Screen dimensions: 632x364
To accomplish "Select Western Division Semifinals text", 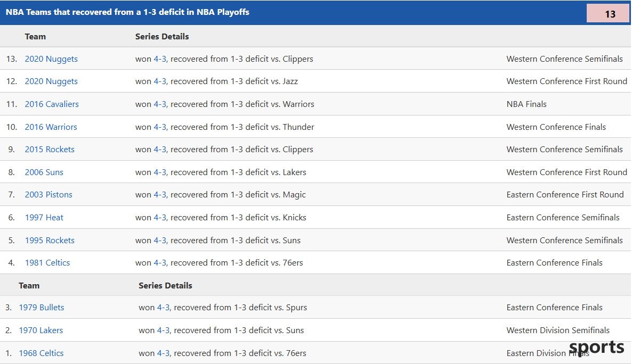I will (x=558, y=330).
